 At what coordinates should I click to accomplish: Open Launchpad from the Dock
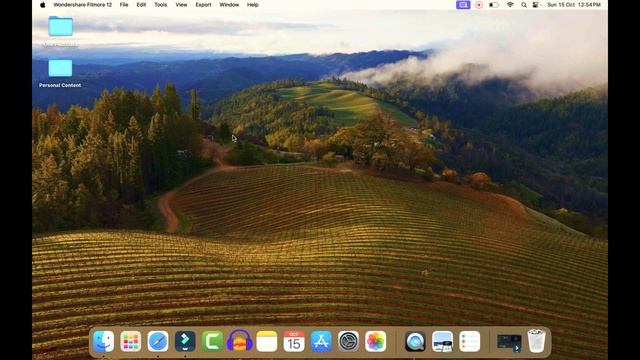(x=131, y=341)
